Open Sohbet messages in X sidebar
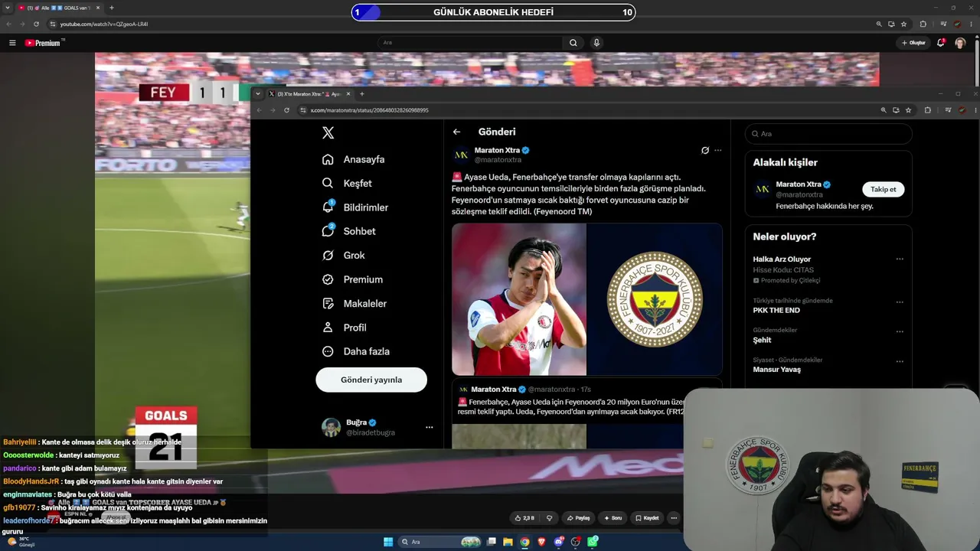980x551 pixels. [x=349, y=231]
